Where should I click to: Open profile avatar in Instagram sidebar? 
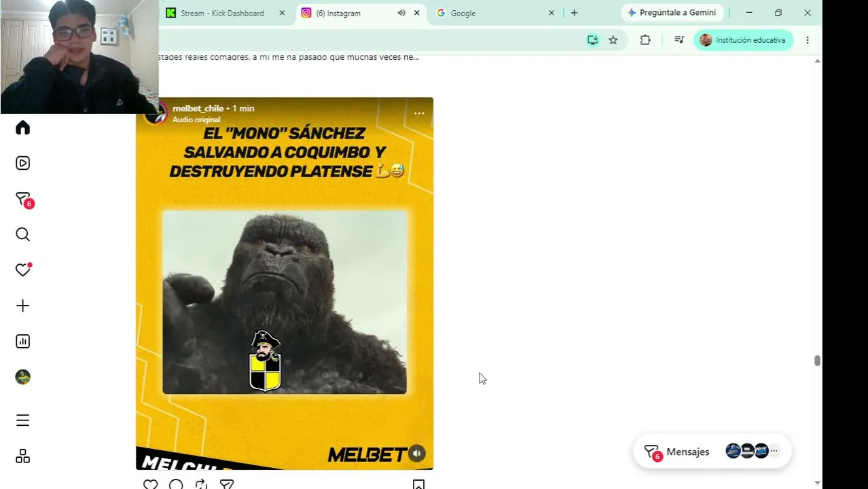22,377
